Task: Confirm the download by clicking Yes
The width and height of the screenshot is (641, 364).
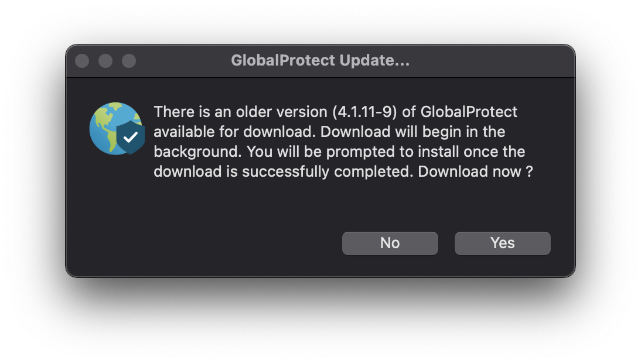Action: click(502, 243)
